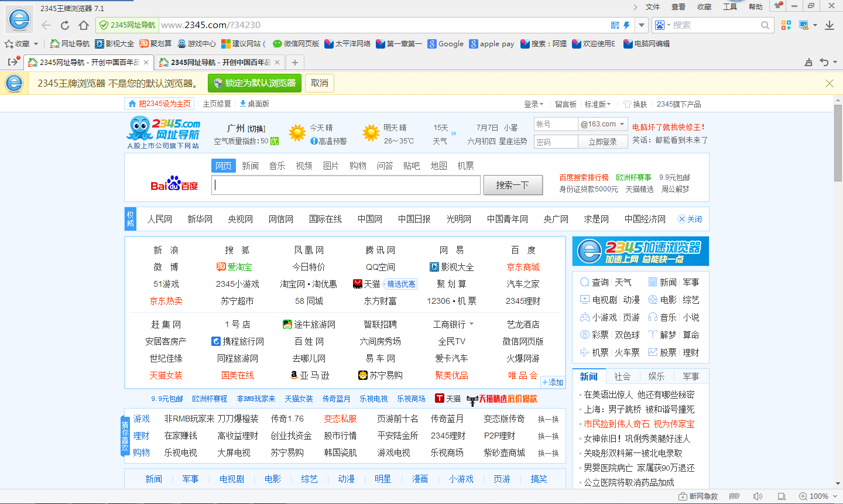Viewport: 843px width, 504px height.
Task: Toggle browser sound mute in status bar
Action: pos(758,496)
